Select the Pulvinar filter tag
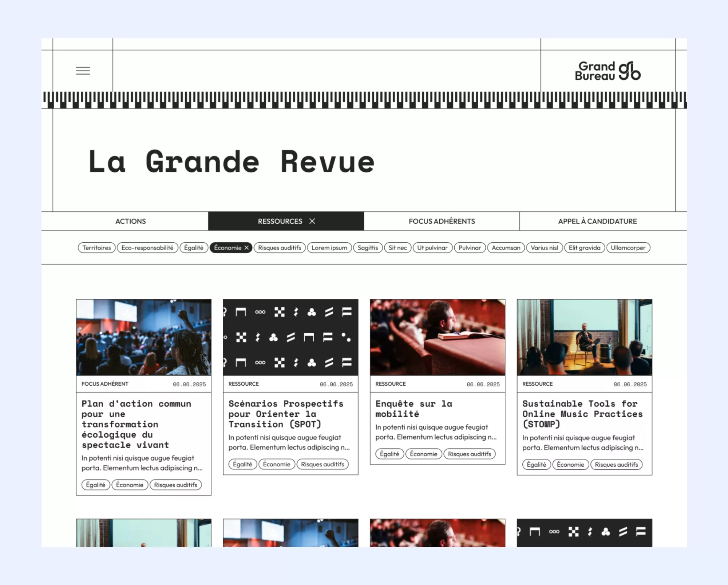728x585 pixels. coord(470,248)
